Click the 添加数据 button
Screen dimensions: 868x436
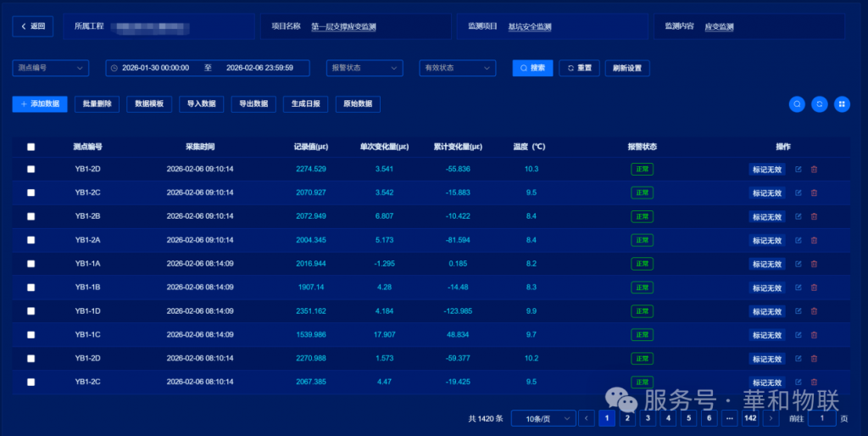[x=40, y=104]
